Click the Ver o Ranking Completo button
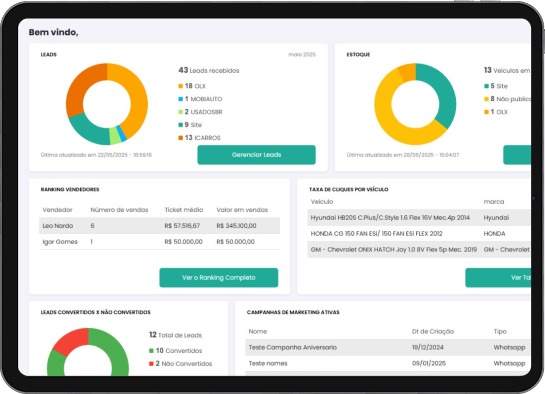 pyautogui.click(x=219, y=277)
